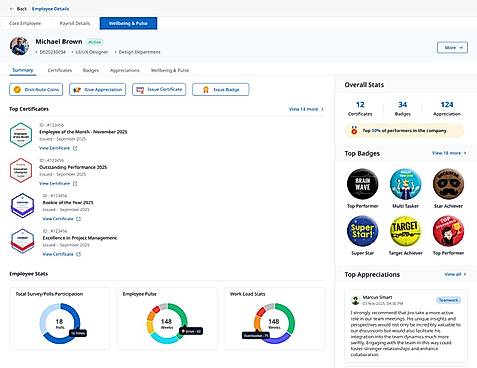View Certificate for Employee of the Month
Image resolution: width=477 pixels, height=368 pixels.
tap(58, 148)
